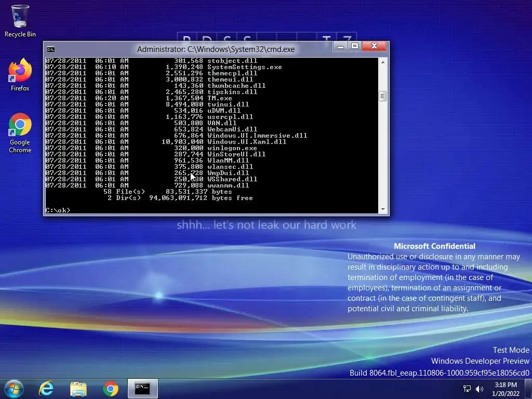532x399 pixels.
Task: Click the Show desktop strip beside the clock
Action: [x=528, y=389]
